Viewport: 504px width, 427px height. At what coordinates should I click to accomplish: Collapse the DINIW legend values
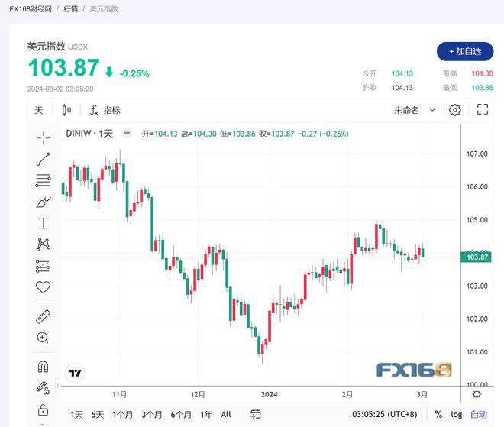[x=127, y=133]
